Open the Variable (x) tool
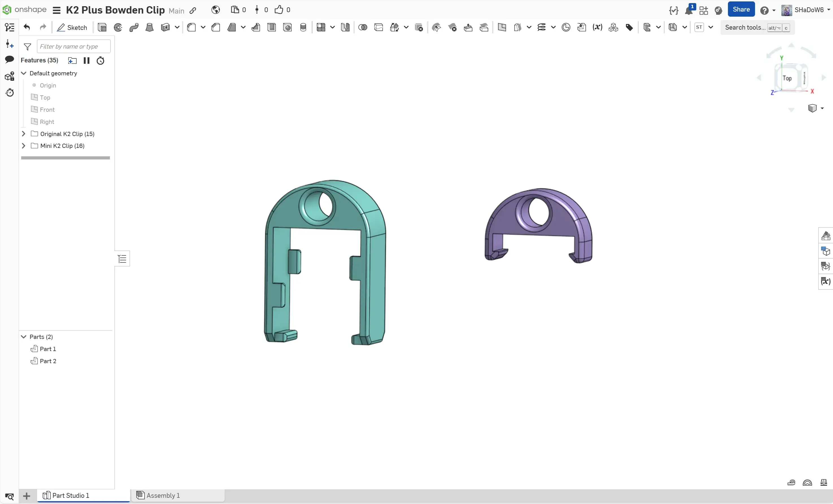 597,27
